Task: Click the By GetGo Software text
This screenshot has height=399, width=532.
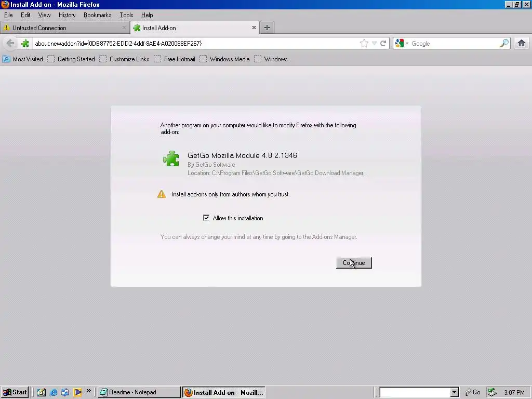Action: (211, 165)
